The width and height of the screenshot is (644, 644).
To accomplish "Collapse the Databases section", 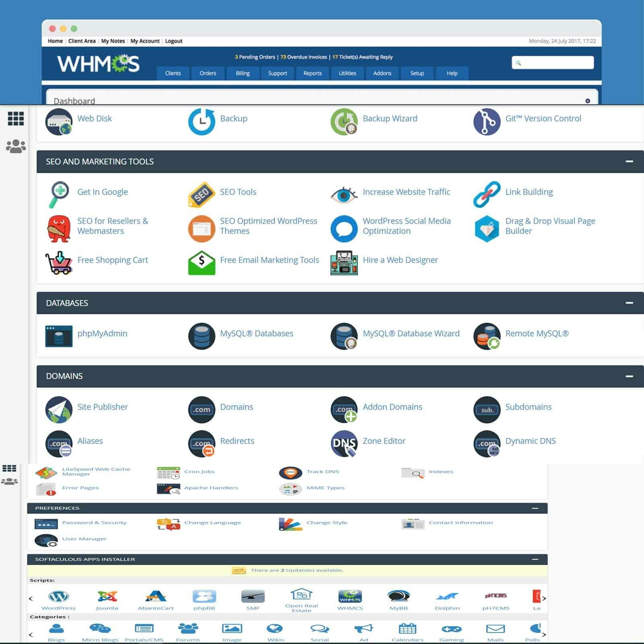I will coord(629,303).
